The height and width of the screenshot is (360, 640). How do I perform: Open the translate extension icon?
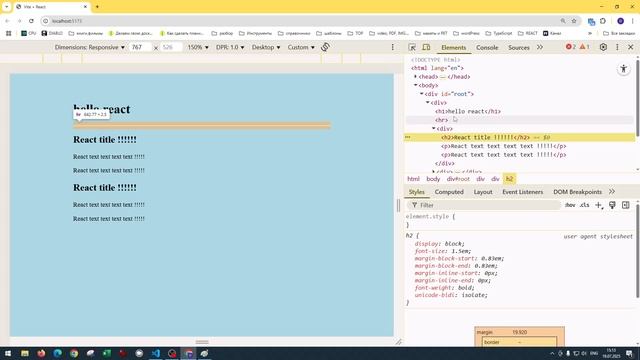[591, 21]
